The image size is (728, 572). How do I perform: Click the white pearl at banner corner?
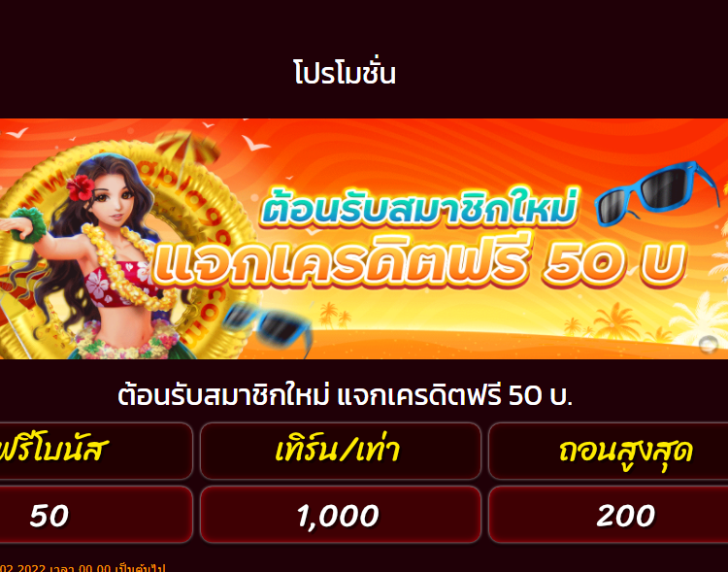(x=709, y=345)
